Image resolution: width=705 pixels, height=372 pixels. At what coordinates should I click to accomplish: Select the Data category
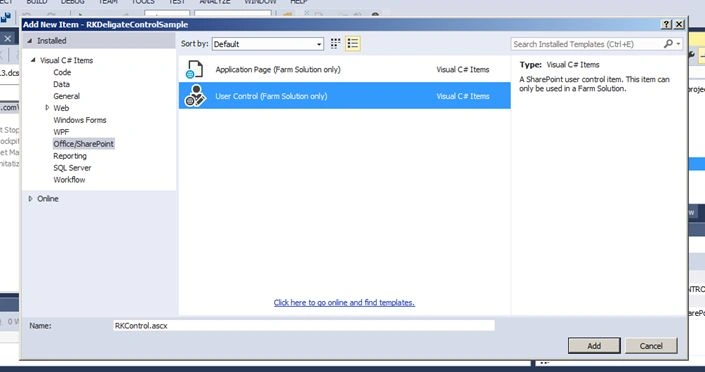tap(61, 84)
